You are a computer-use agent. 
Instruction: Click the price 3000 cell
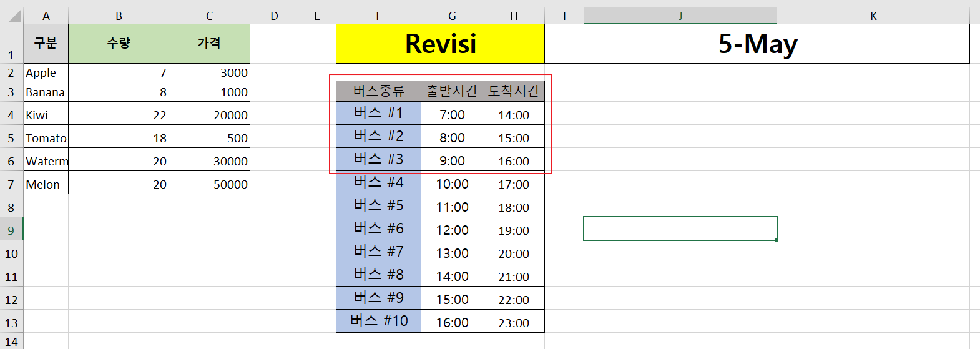[209, 72]
